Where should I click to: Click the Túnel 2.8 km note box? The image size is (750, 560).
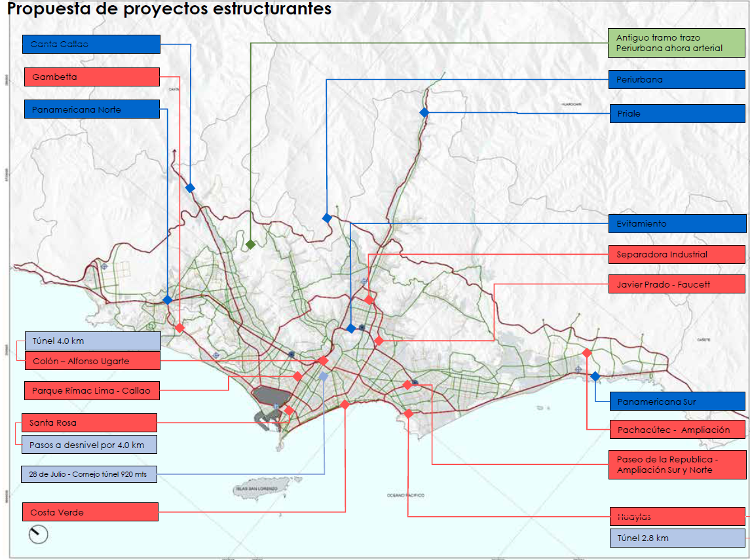click(677, 538)
